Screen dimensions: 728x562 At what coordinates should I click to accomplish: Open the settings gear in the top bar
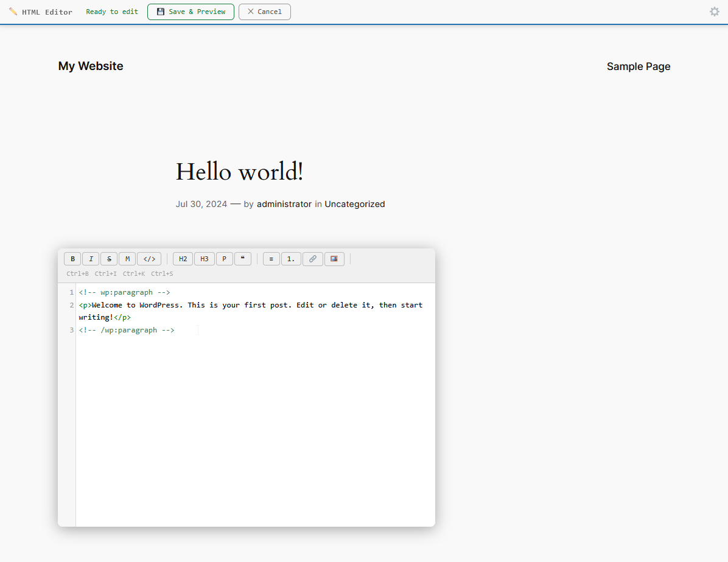coord(714,11)
